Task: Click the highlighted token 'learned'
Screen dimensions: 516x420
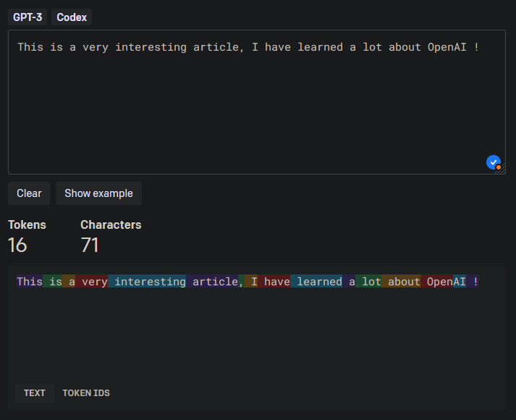Action: click(x=316, y=282)
